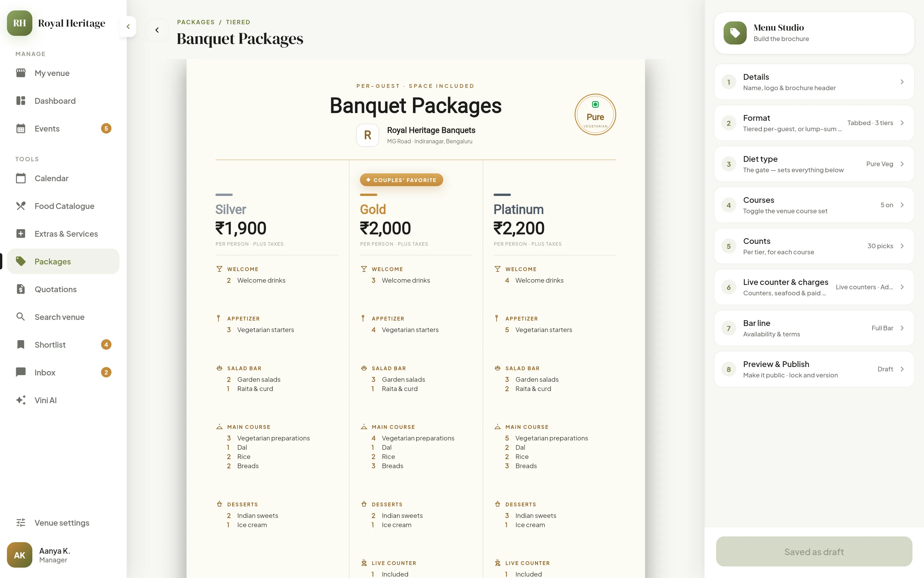Viewport: 924px width, 578px height.
Task: Expand the Diet type step chevron
Action: tap(902, 164)
